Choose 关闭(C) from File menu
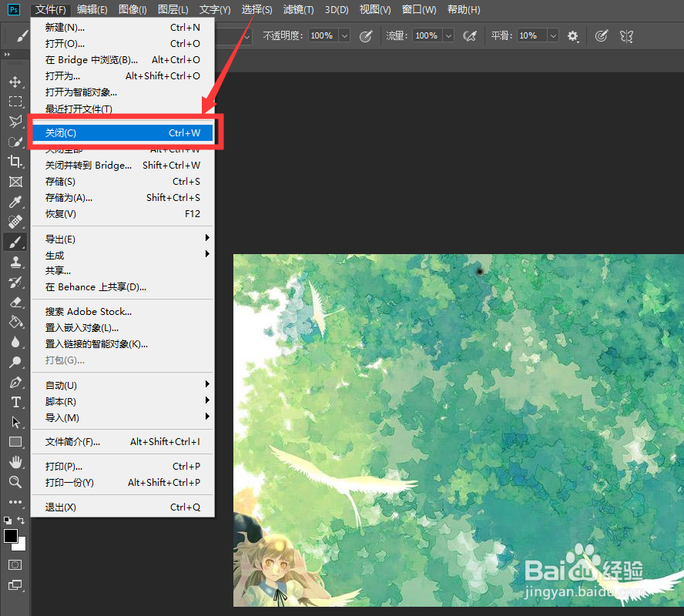The width and height of the screenshot is (684, 616). tap(122, 133)
